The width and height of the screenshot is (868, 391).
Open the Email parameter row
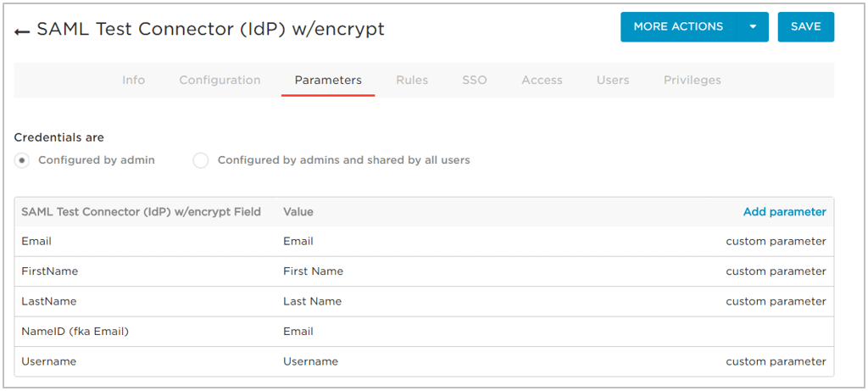pyautogui.click(x=36, y=242)
